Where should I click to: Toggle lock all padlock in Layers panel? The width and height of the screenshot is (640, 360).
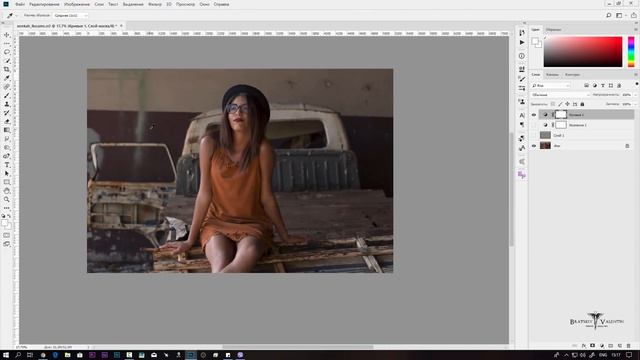(x=582, y=104)
